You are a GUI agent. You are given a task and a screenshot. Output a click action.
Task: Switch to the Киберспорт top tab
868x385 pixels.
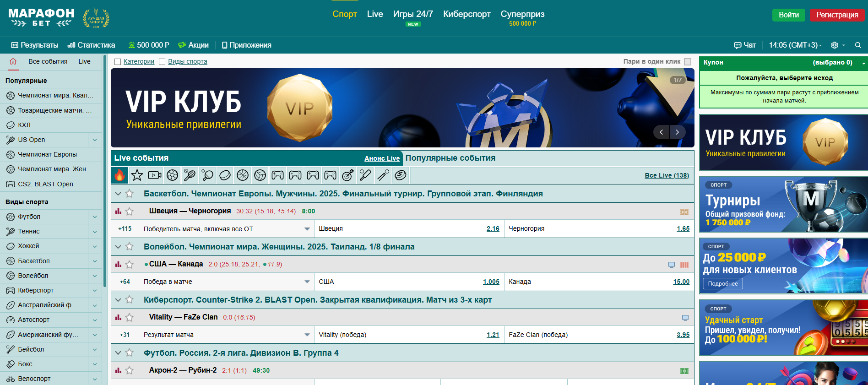click(467, 14)
